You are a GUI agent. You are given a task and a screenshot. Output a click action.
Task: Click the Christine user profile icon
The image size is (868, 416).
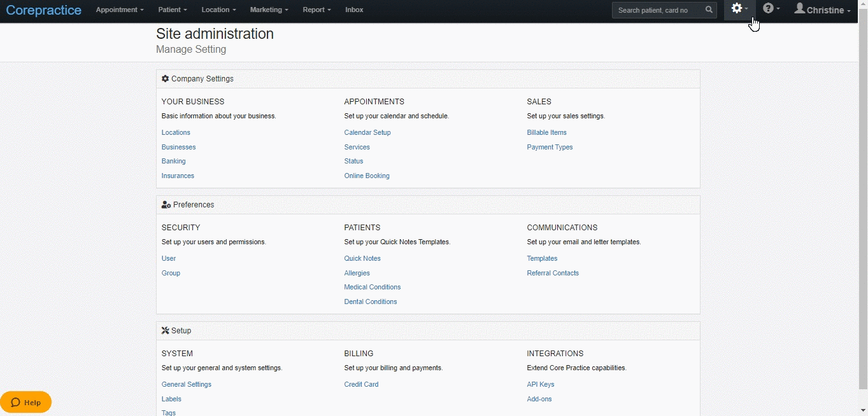800,9
